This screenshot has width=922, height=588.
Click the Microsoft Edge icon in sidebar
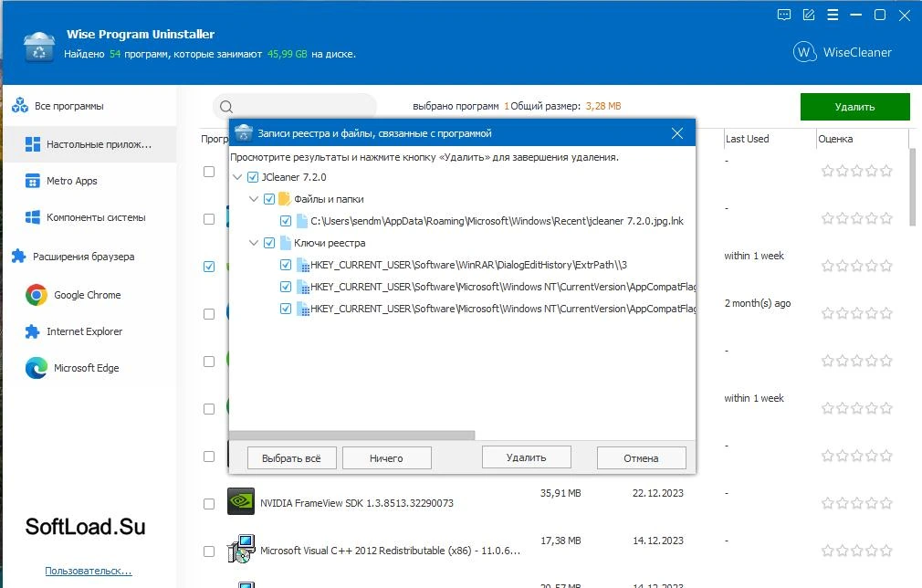click(37, 367)
